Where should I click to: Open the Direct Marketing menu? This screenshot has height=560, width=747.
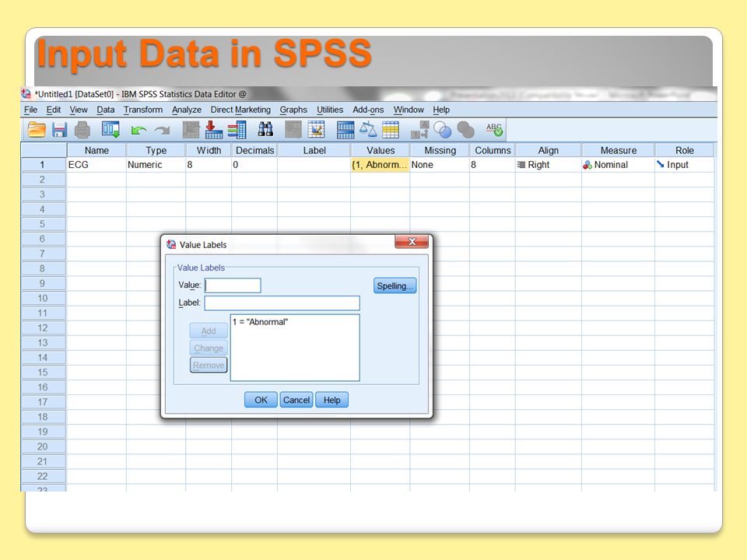pos(240,110)
